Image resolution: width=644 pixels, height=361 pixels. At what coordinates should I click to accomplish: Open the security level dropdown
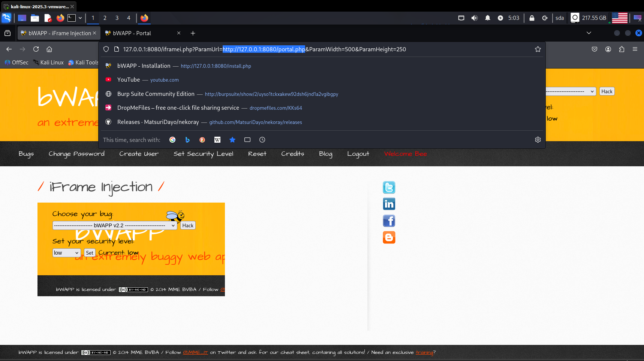66,253
